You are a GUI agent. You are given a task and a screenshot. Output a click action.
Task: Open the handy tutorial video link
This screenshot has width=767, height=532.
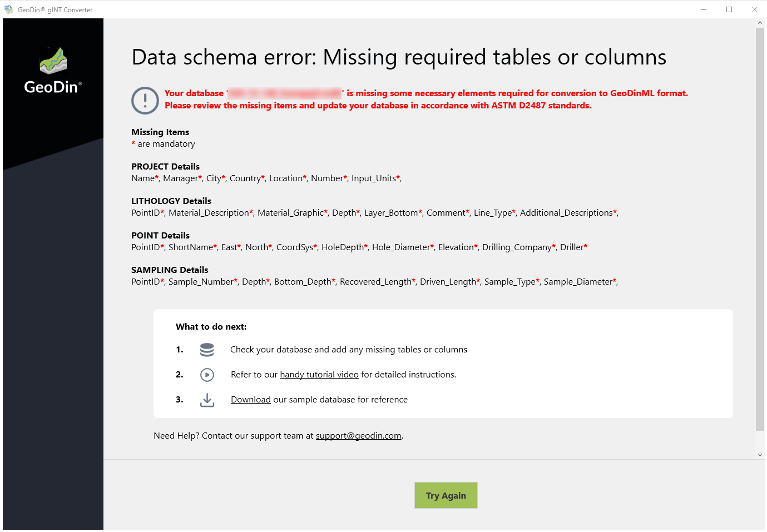(x=319, y=375)
